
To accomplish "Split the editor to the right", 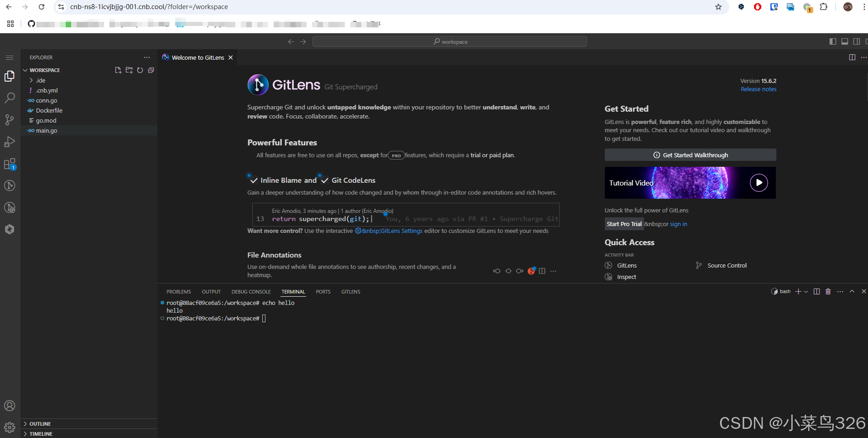I will (852, 57).
